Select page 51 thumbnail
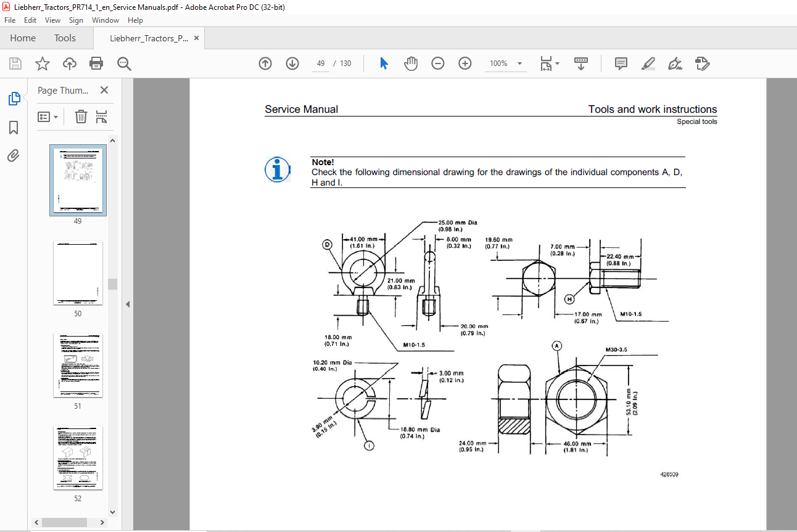Screen dimensions: 797x532 pyautogui.click(x=78, y=365)
